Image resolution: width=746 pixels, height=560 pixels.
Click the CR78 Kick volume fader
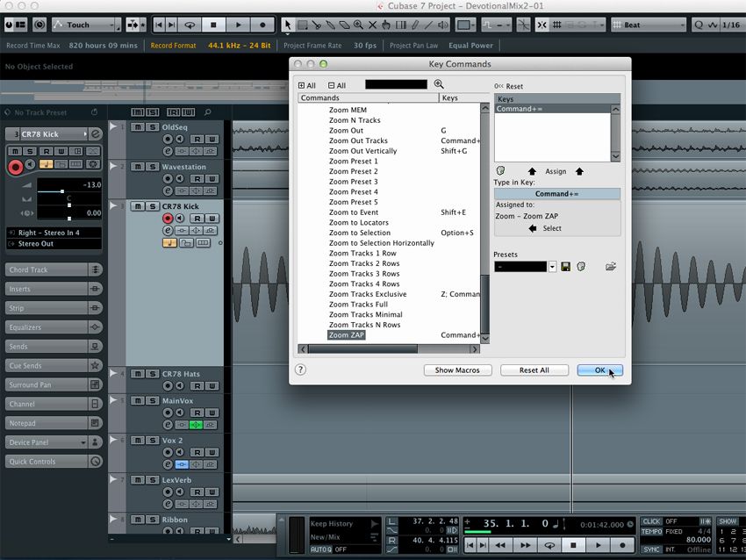pos(62,190)
